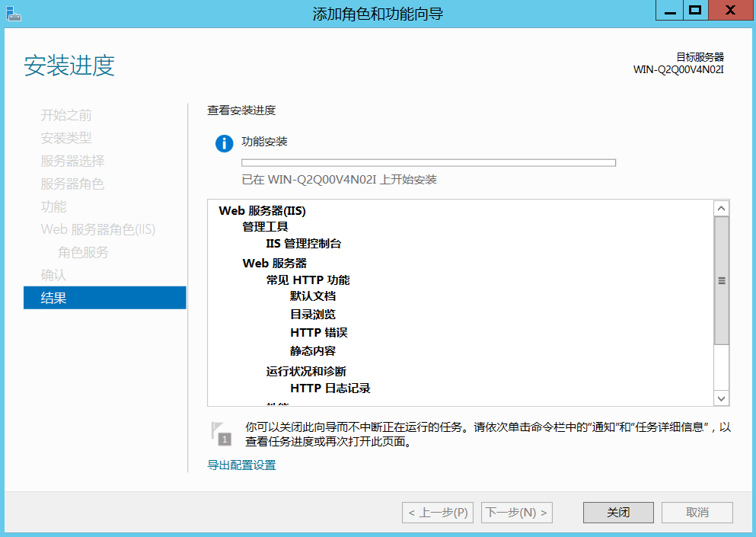756x537 pixels.
Task: Click the 安装进度 page heading
Action: 69,66
